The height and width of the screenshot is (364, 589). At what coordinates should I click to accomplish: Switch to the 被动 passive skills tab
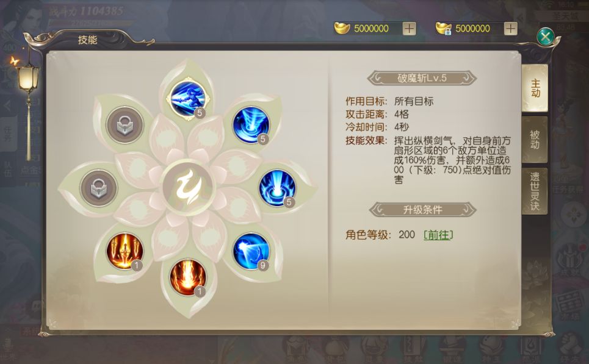pyautogui.click(x=535, y=140)
